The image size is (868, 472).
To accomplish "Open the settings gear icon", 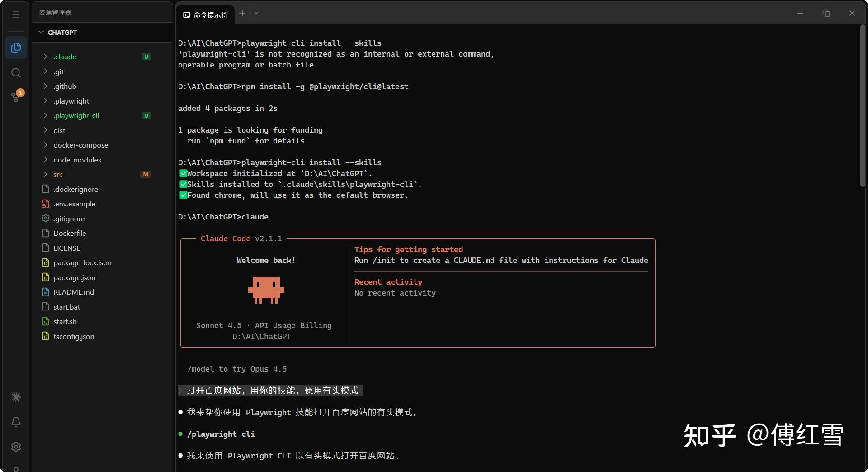I will (16, 447).
